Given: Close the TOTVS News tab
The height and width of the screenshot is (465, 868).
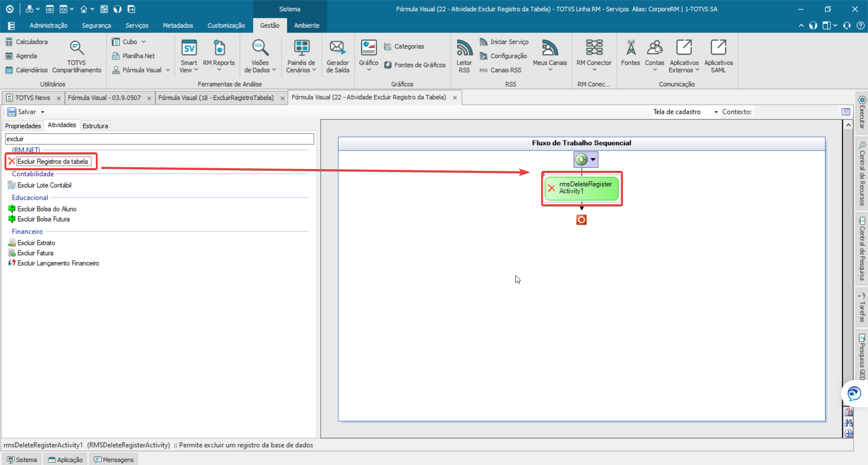Looking at the screenshot, I should [59, 98].
